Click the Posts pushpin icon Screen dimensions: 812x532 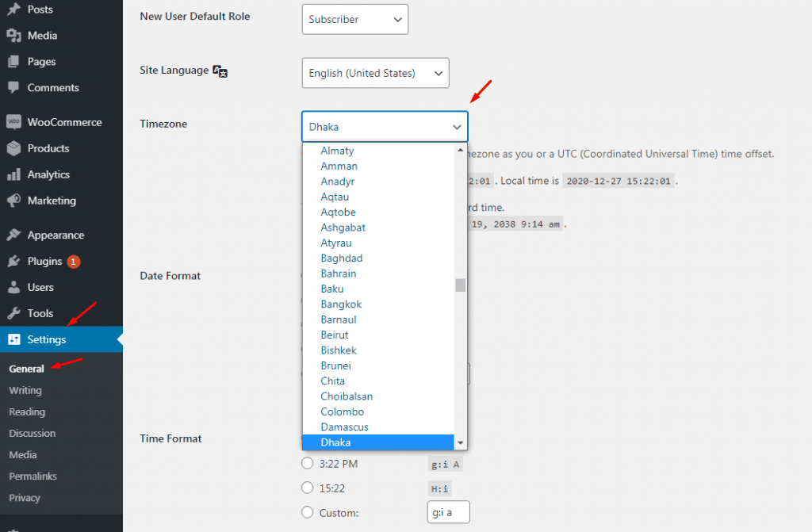tap(13, 10)
